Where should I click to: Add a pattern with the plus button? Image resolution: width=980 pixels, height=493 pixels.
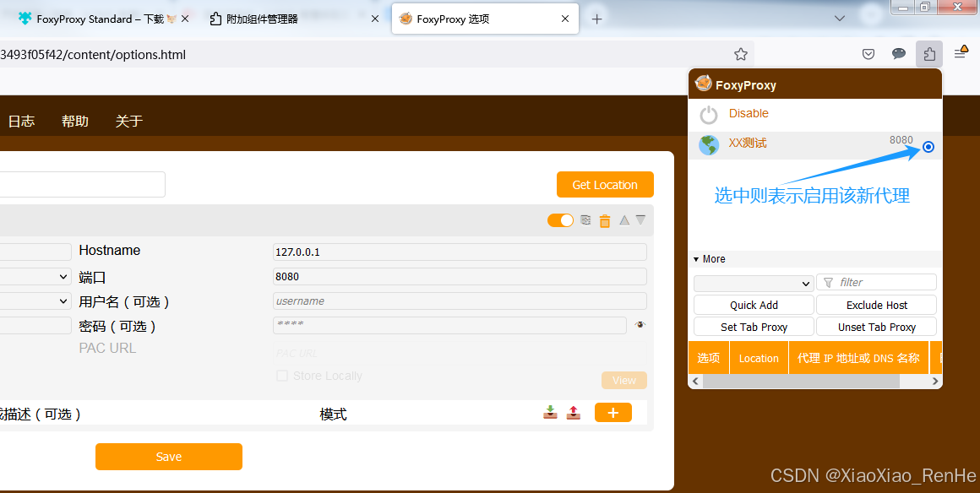coord(613,413)
